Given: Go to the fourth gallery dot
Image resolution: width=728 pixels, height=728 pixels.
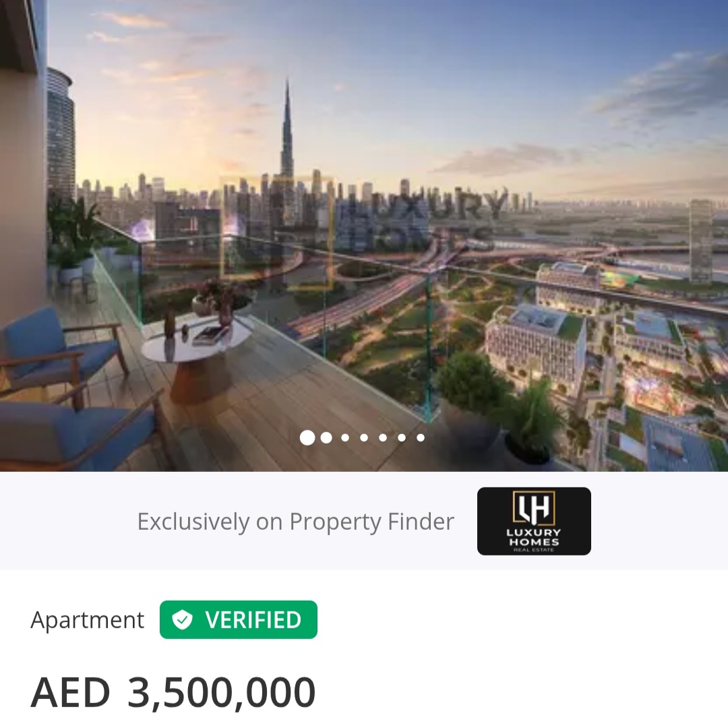Looking at the screenshot, I should 364,437.
